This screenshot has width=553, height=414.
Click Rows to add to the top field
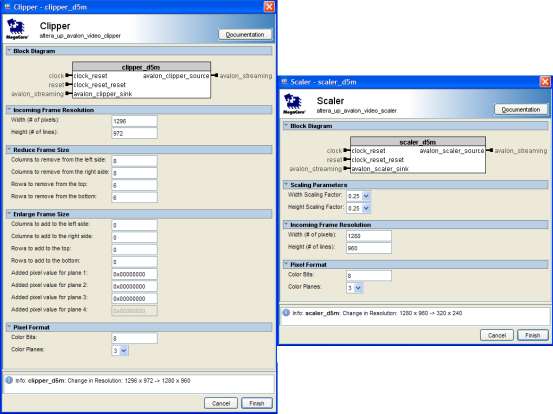(134, 250)
